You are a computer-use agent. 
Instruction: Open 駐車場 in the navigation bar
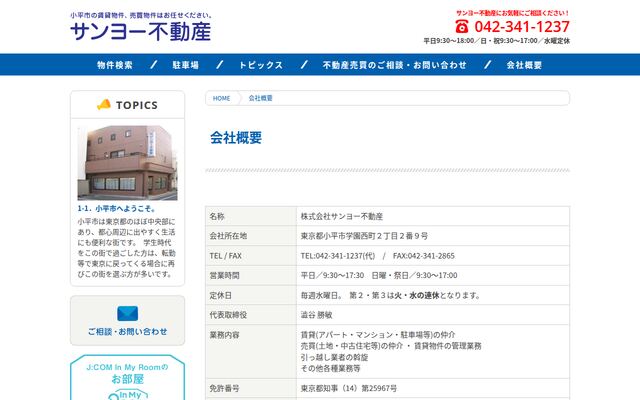point(186,65)
